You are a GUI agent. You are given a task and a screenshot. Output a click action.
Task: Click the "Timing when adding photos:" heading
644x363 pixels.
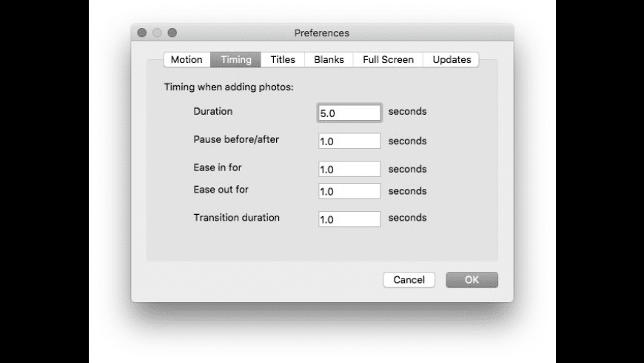pyautogui.click(x=229, y=87)
